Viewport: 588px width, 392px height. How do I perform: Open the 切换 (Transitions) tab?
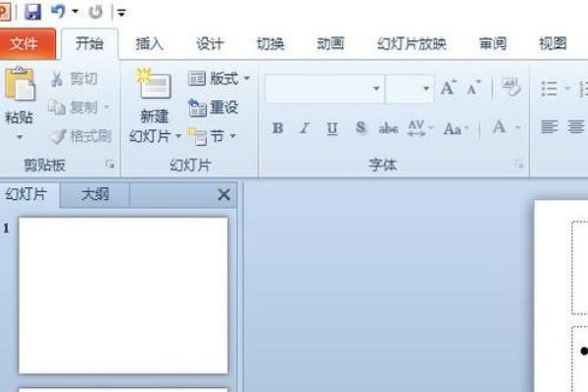point(270,44)
